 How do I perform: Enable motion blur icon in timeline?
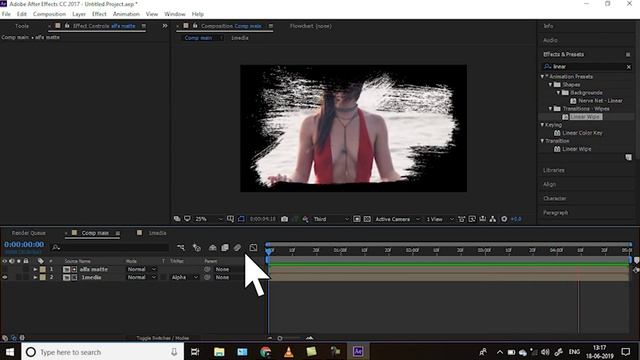tap(237, 248)
